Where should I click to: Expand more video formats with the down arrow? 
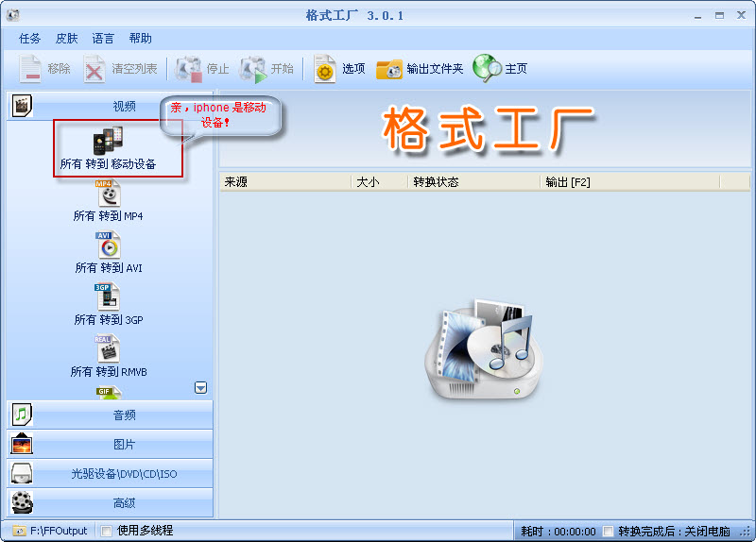[201, 388]
